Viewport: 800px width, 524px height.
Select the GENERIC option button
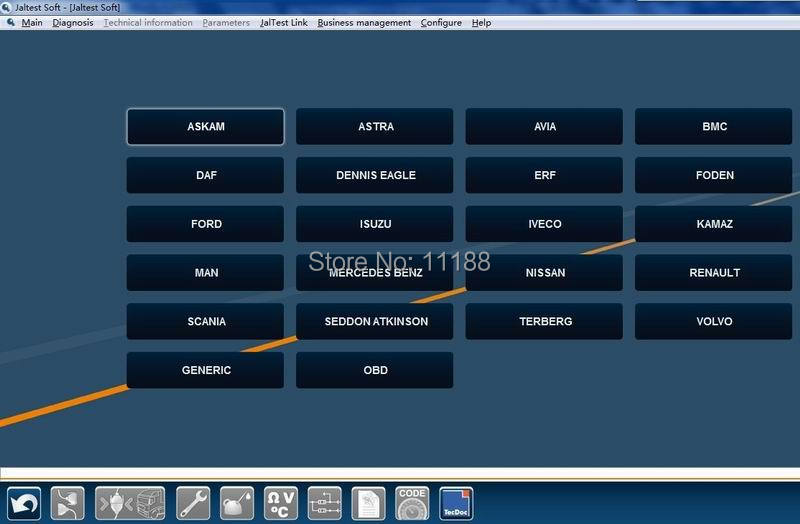(206, 370)
